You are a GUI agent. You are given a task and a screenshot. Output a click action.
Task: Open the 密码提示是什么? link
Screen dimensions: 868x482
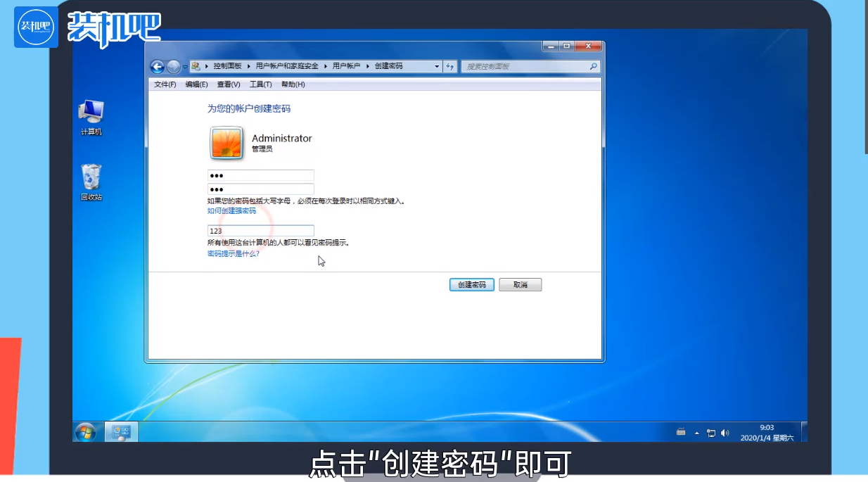coord(233,253)
